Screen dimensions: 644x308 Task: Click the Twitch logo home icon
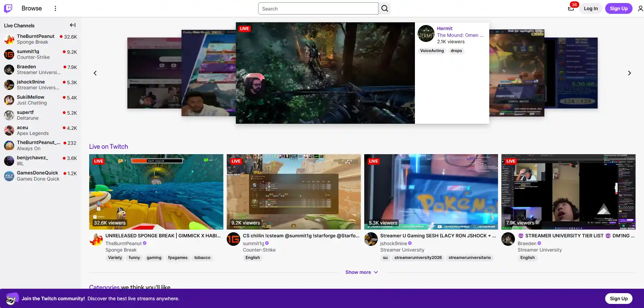pyautogui.click(x=8, y=8)
